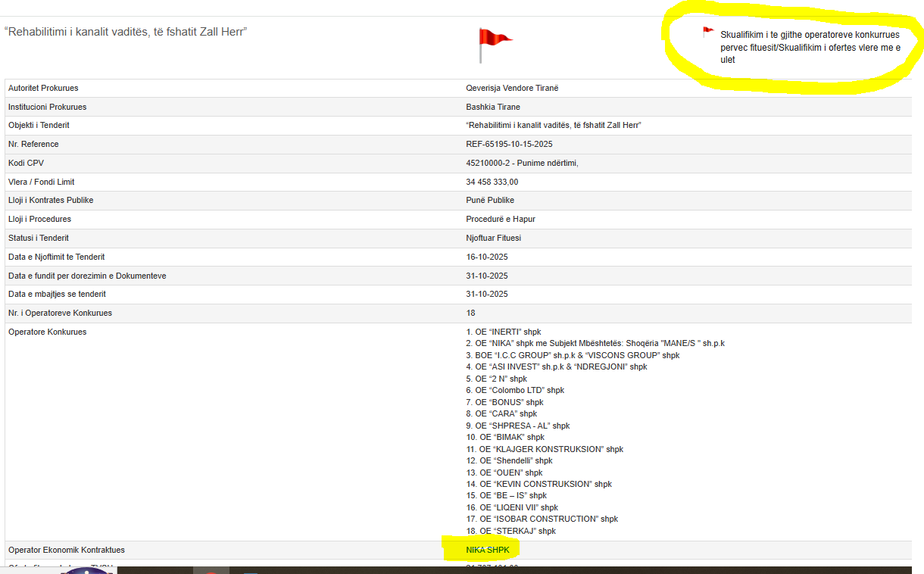Open the tender title "Rehabilitimi i kanalit vaditës" heading
The image size is (924, 574).
[x=126, y=32]
